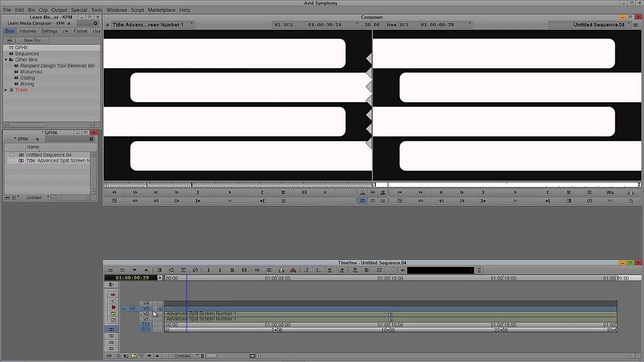Toggle the EC1 track selector
Screen dimensions: 644x362
click(146, 329)
